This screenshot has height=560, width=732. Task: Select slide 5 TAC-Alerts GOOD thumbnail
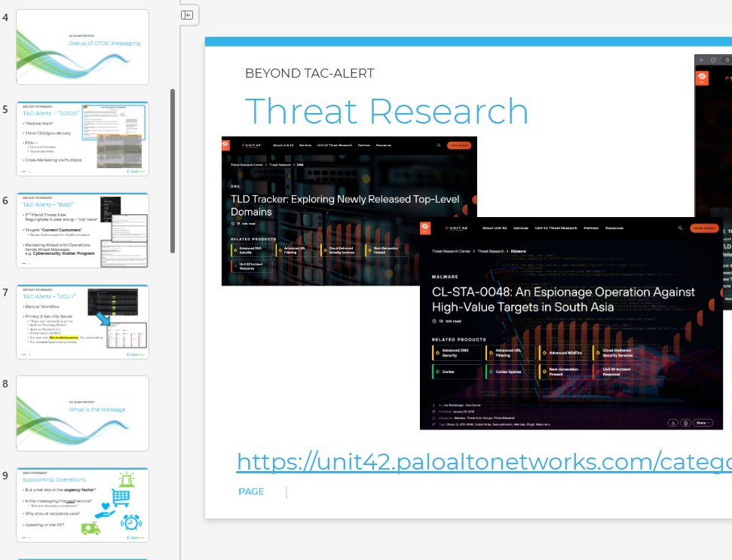click(x=83, y=139)
